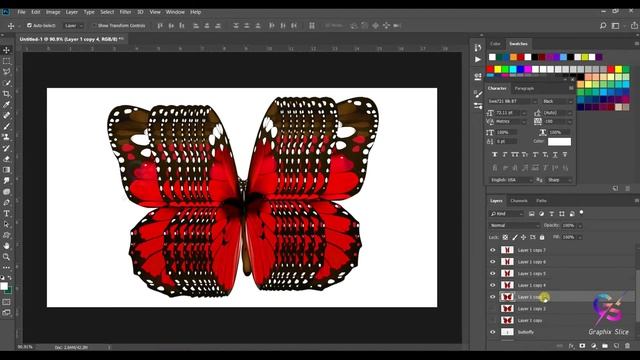
Task: Select the Eyedropper tool
Action: click(x=7, y=104)
